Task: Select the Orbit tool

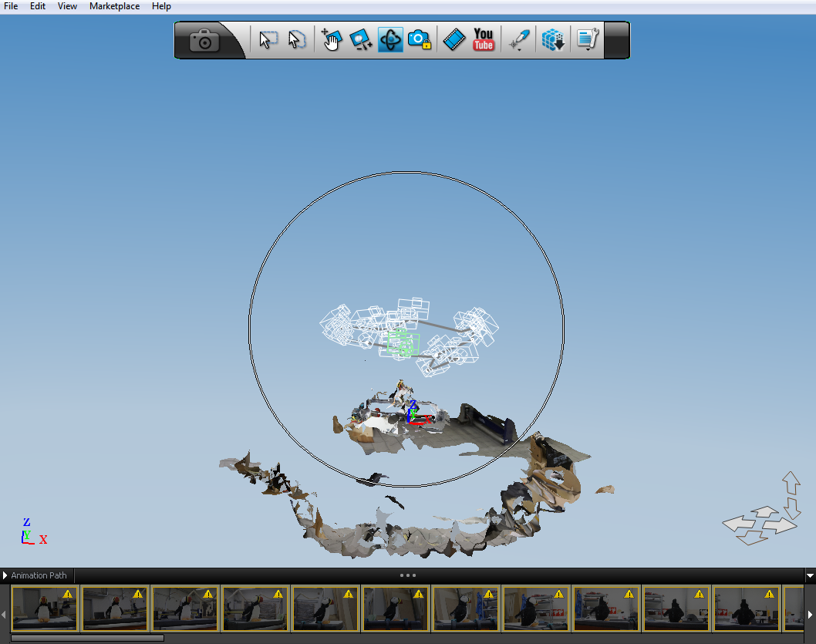Action: click(x=390, y=39)
